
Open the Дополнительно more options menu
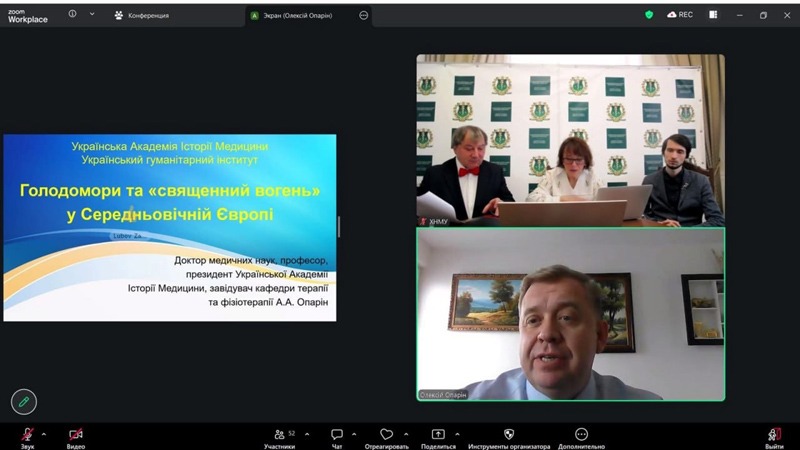click(581, 435)
